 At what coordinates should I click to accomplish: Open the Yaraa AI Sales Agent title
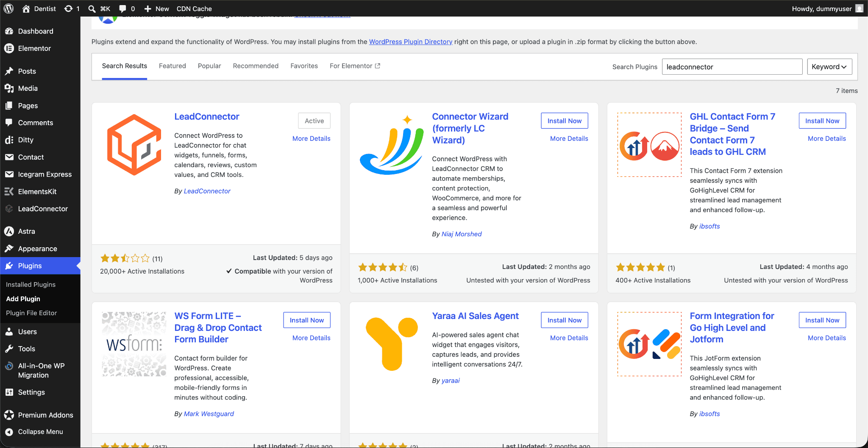[x=475, y=316]
